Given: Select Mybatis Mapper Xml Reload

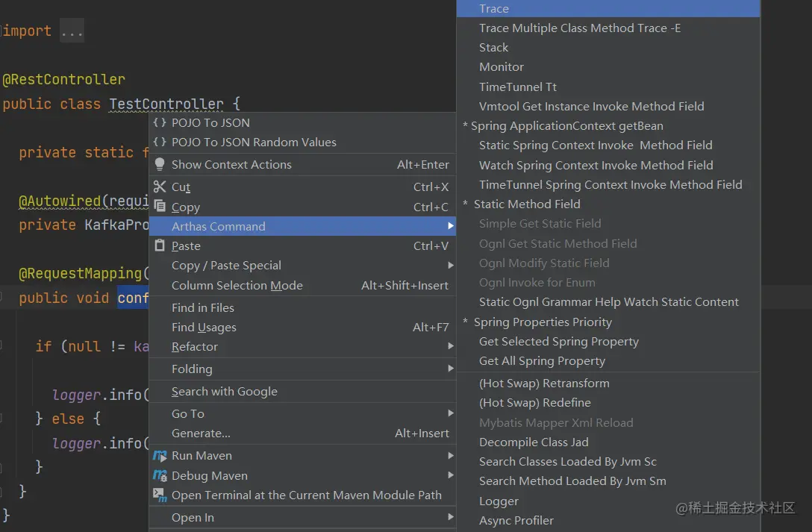Looking at the screenshot, I should (608, 423).
